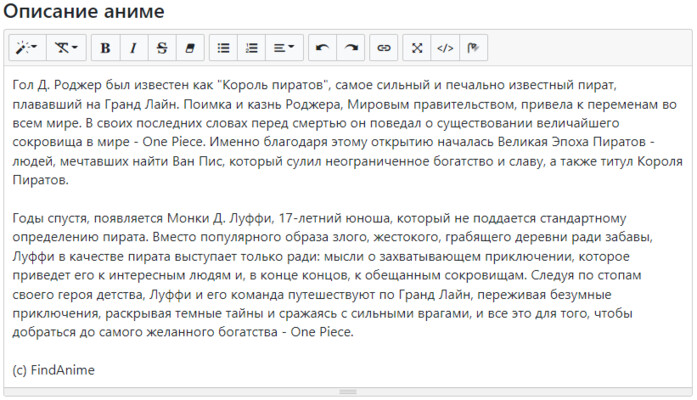
Task: Click the flag icon in the toolbar
Action: point(473,48)
